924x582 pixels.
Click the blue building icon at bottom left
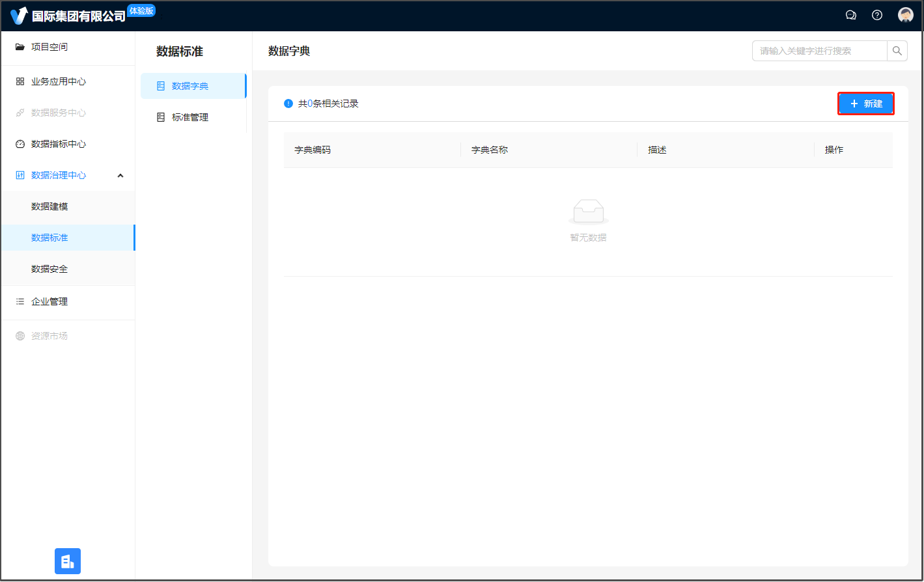pos(68,561)
